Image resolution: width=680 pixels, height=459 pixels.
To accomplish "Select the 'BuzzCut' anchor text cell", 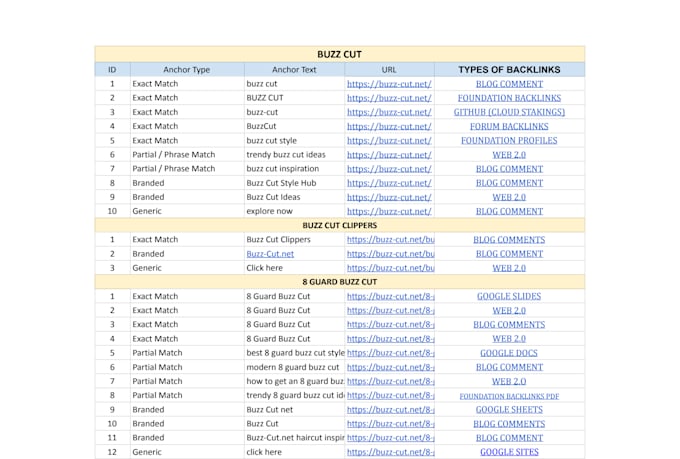I will click(x=294, y=126).
